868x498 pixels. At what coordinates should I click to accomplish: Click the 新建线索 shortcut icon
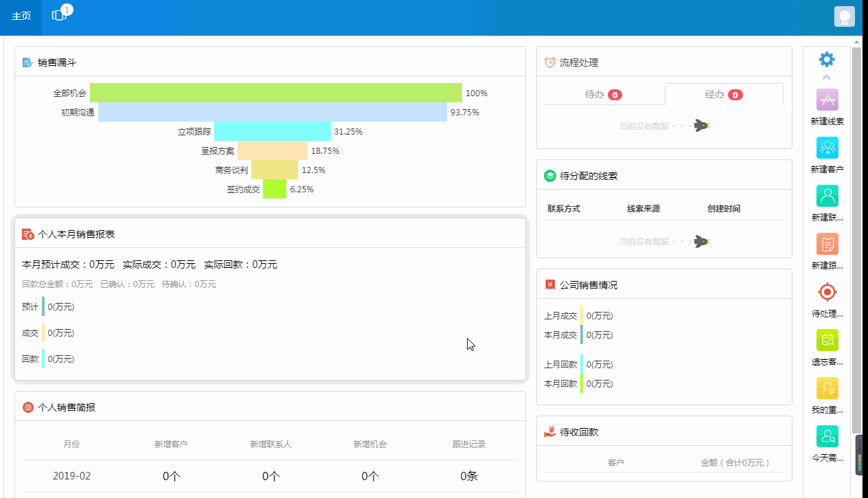[x=827, y=100]
